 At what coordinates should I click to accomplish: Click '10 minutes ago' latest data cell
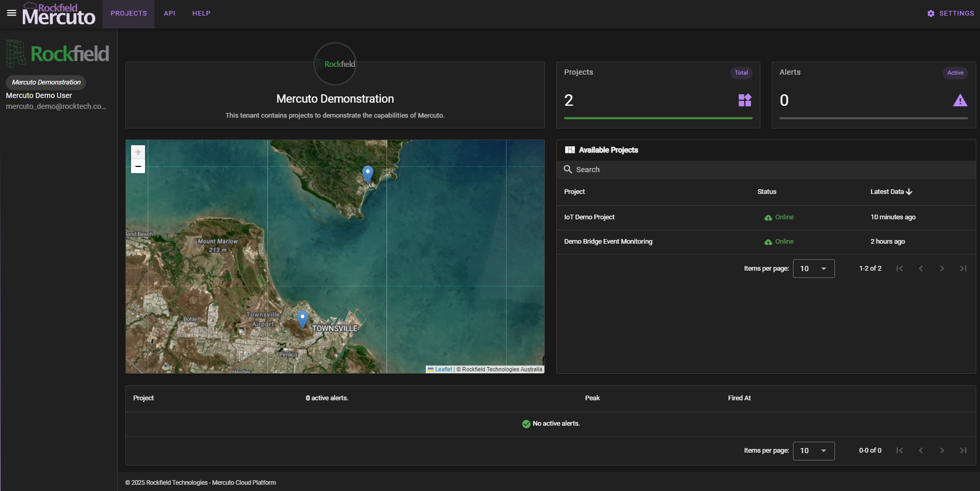coord(893,217)
